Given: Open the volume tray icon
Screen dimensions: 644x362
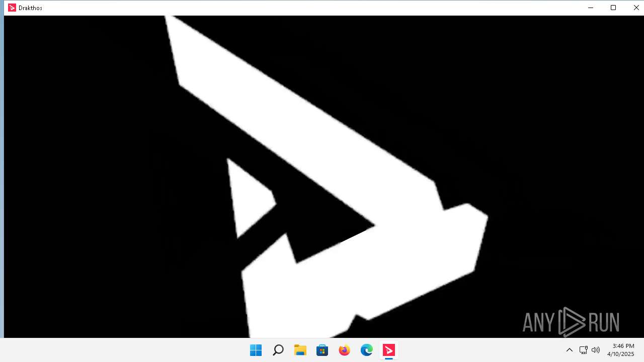Looking at the screenshot, I should pos(596,350).
